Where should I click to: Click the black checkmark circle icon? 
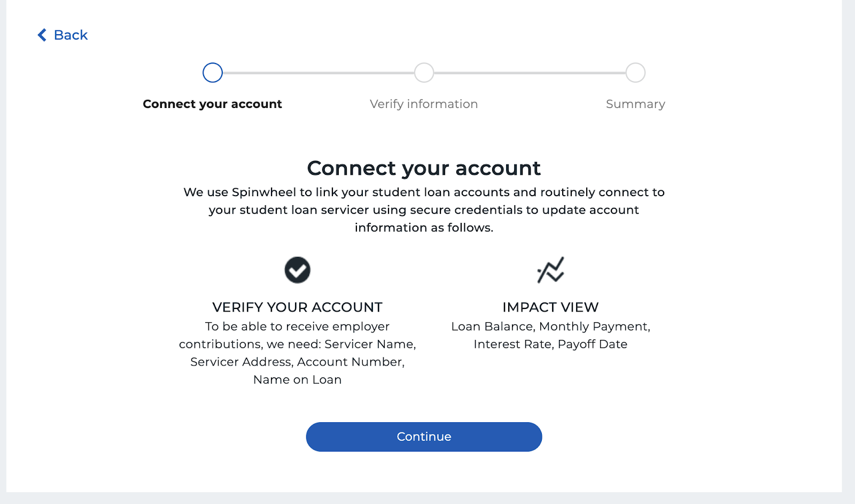click(298, 270)
